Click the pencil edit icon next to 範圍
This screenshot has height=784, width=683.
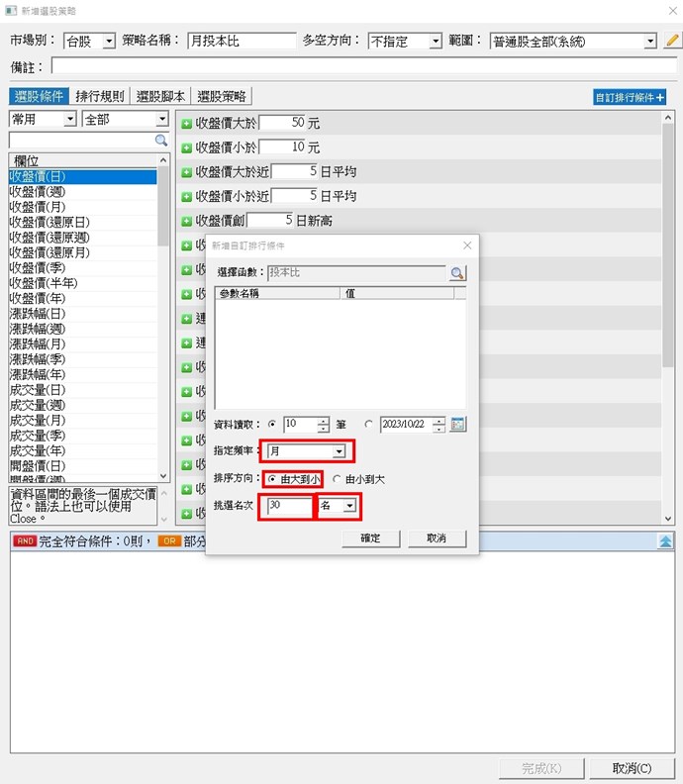(673, 41)
